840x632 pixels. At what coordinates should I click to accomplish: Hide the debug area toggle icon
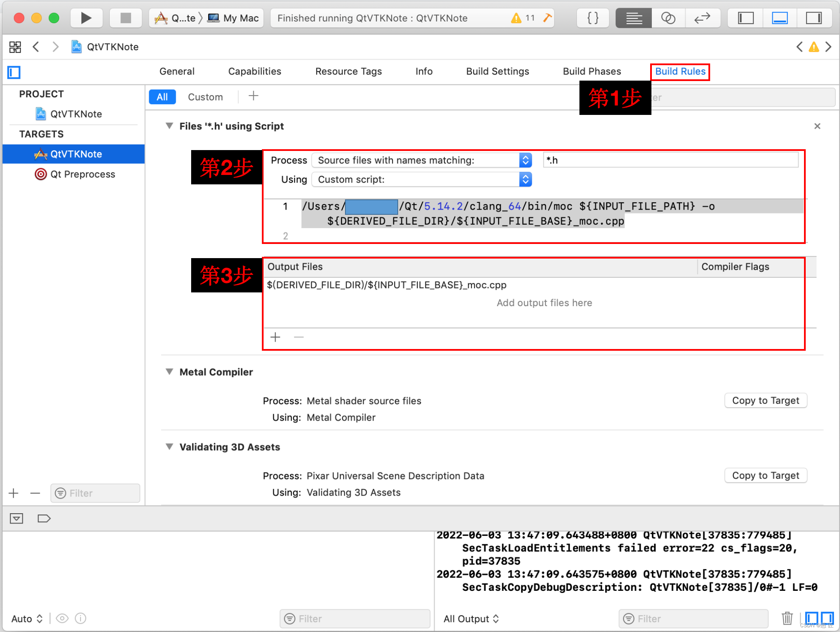(17, 519)
